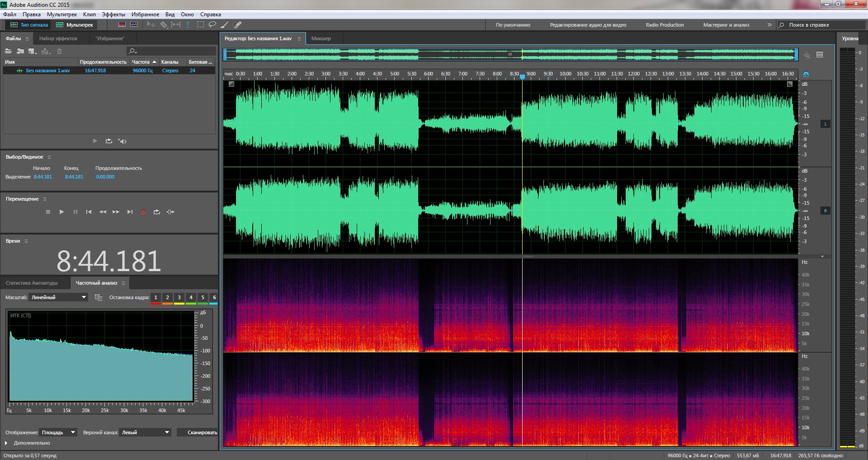Choose the Time Selection tool

click(x=188, y=24)
